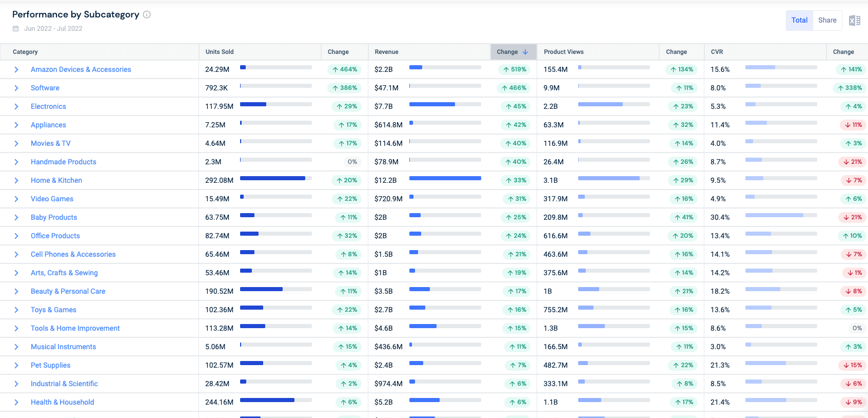Image resolution: width=868 pixels, height=418 pixels.
Task: Sort by CVR column header
Action: pyautogui.click(x=717, y=52)
